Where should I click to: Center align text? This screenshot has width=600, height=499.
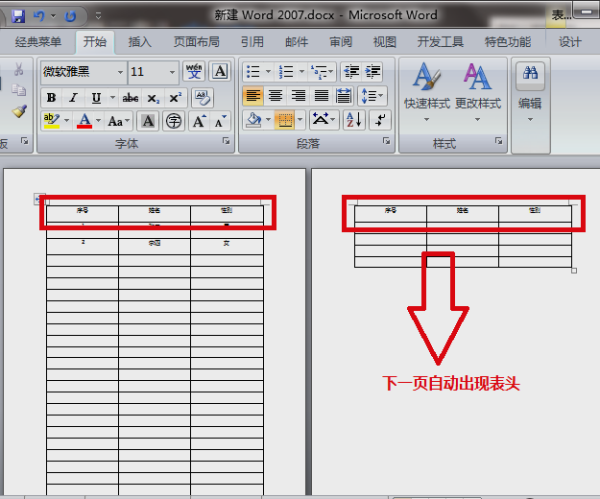[275, 96]
